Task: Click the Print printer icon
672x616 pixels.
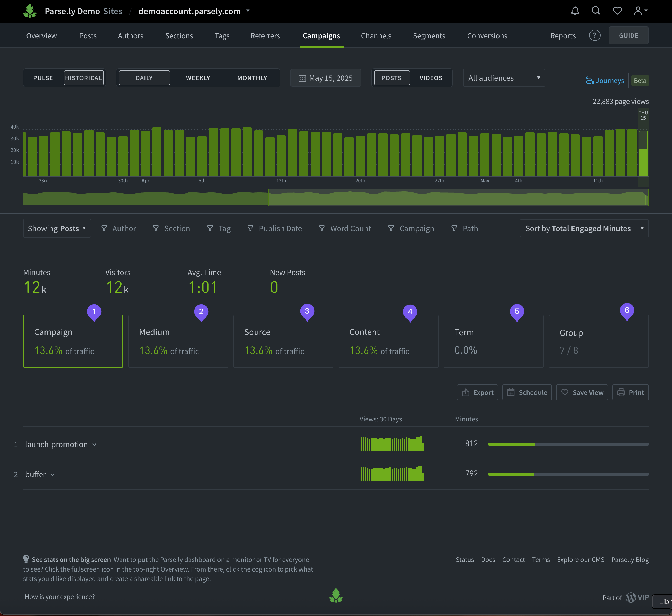Action: click(x=621, y=392)
